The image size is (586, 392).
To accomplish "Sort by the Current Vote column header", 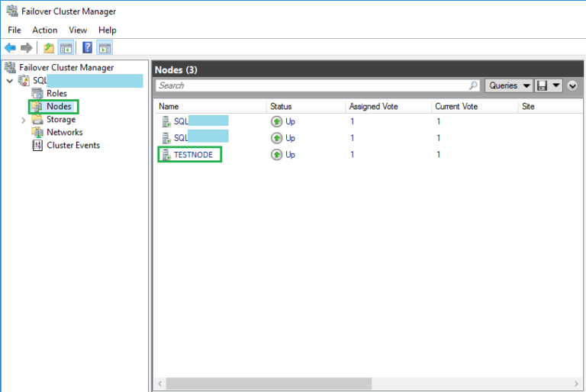I will click(475, 107).
